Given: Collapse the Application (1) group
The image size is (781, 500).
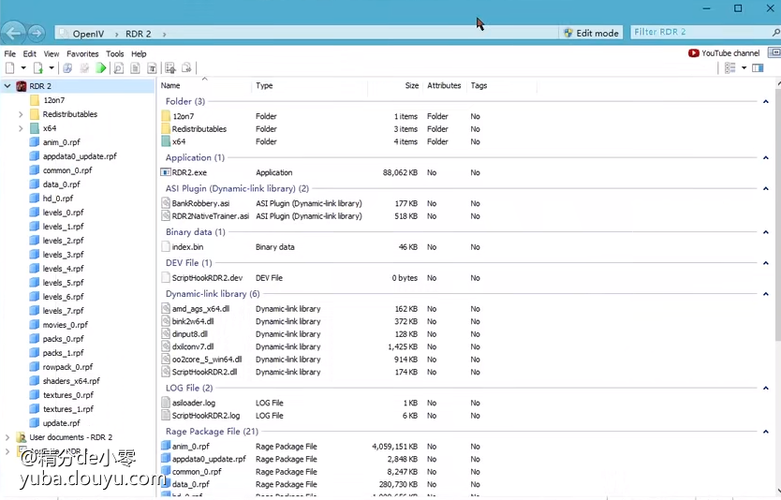Looking at the screenshot, I should coord(766,158).
